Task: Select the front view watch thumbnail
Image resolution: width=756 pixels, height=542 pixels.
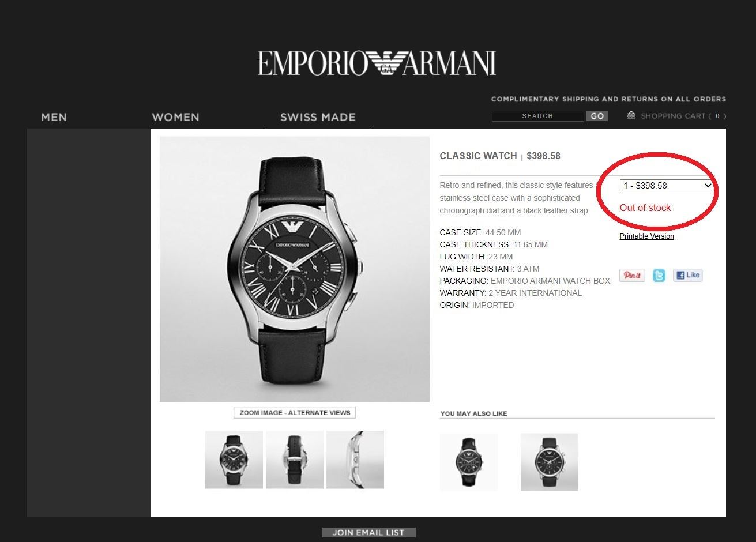Action: pyautogui.click(x=234, y=460)
